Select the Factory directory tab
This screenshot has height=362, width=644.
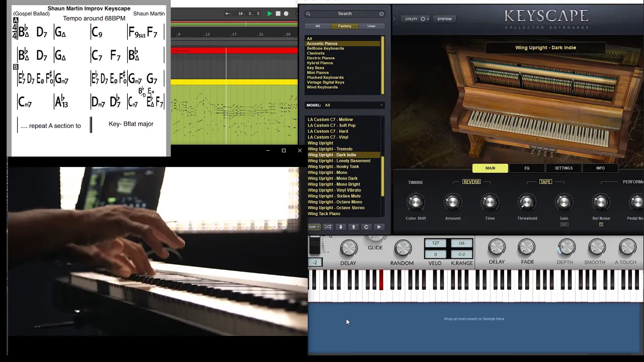click(345, 26)
